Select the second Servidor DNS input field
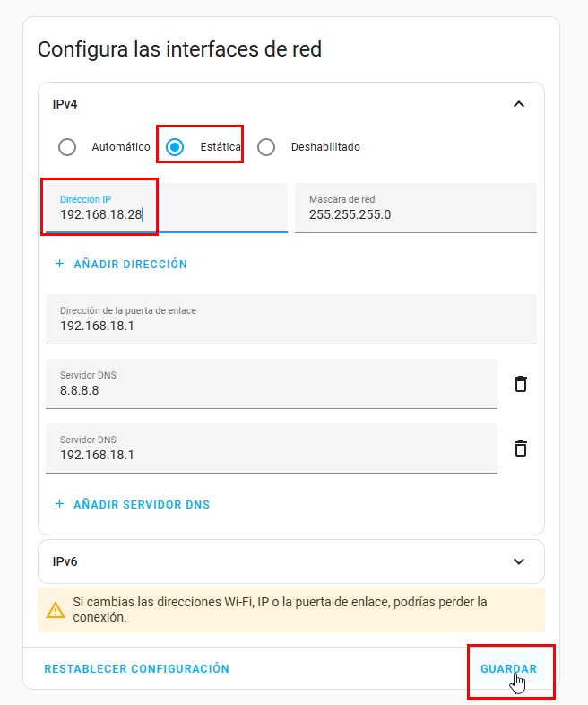This screenshot has width=588, height=705. click(271, 455)
